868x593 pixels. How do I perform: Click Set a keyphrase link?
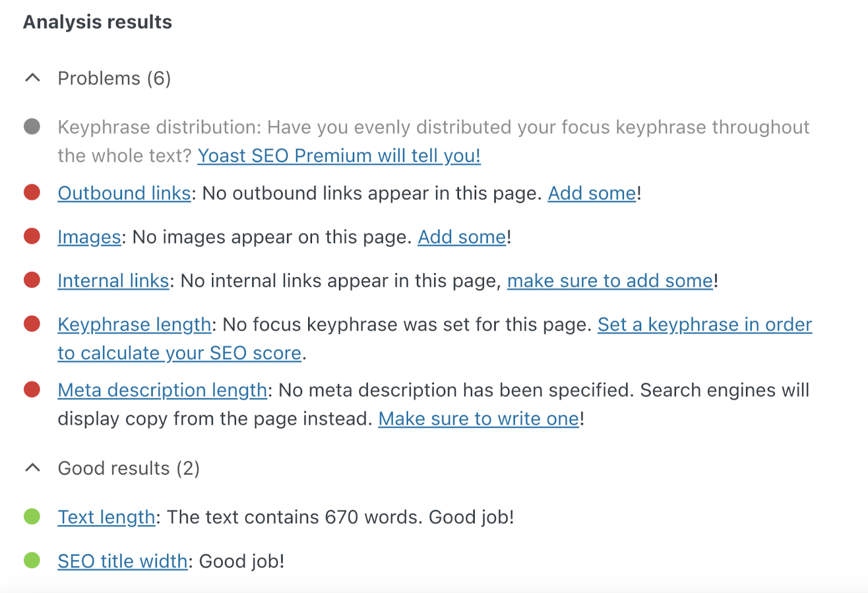(x=705, y=325)
